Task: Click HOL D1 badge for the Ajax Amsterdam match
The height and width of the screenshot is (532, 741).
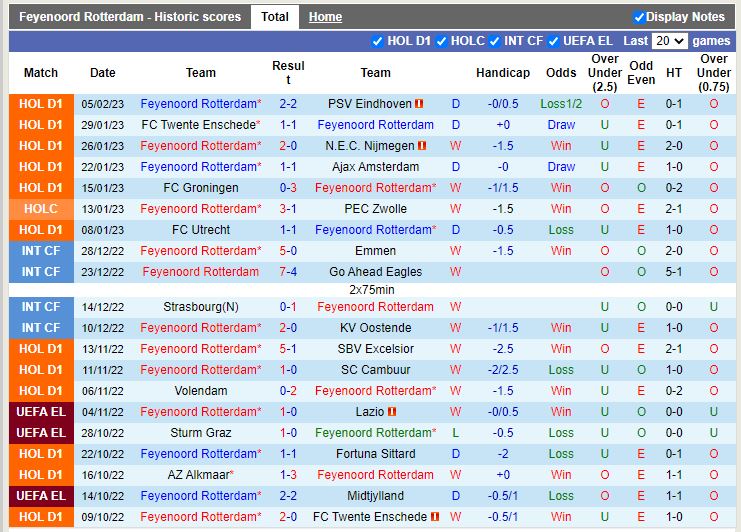Action: (x=41, y=167)
